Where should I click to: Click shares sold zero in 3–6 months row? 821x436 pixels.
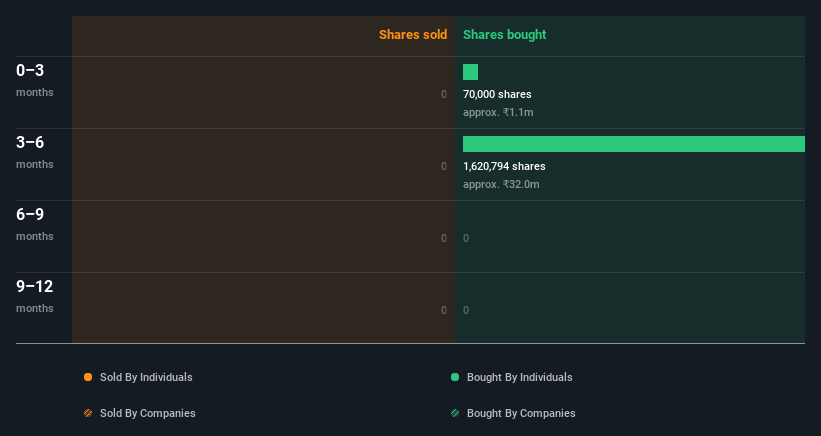(x=444, y=166)
